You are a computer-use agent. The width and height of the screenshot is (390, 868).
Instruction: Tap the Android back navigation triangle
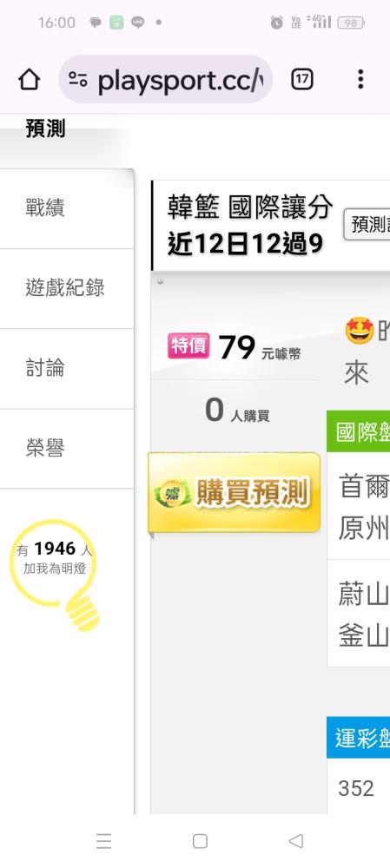[x=296, y=841]
